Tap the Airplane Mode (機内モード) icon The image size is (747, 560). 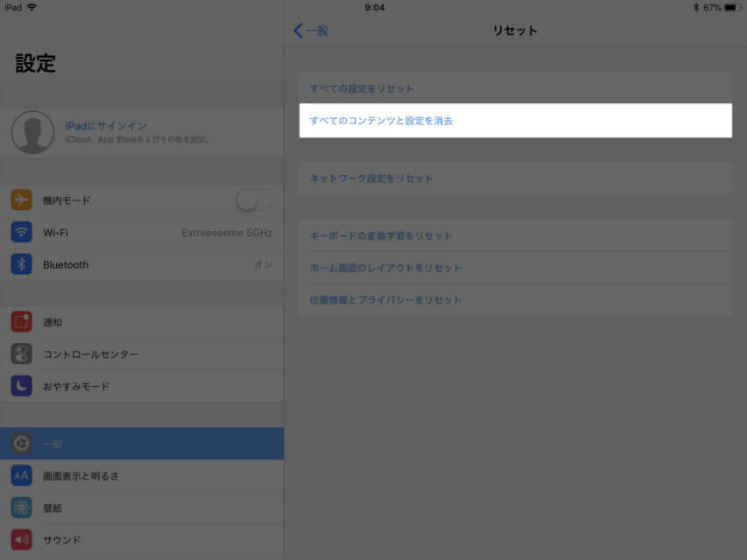coord(21,200)
